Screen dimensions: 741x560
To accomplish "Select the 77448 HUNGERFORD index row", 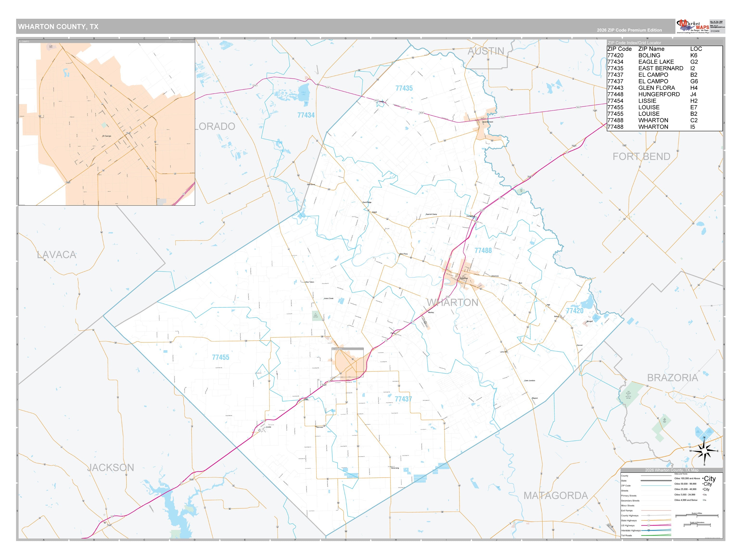I will pyautogui.click(x=665, y=94).
